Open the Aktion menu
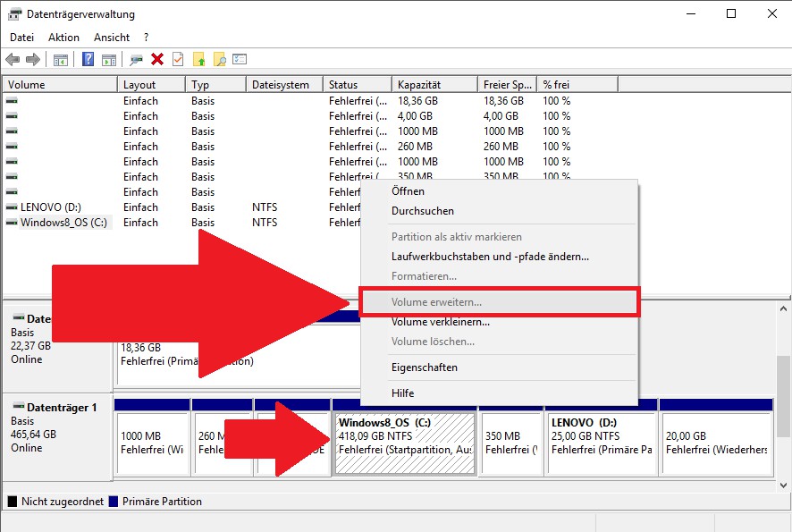This screenshot has height=532, width=792. click(63, 38)
